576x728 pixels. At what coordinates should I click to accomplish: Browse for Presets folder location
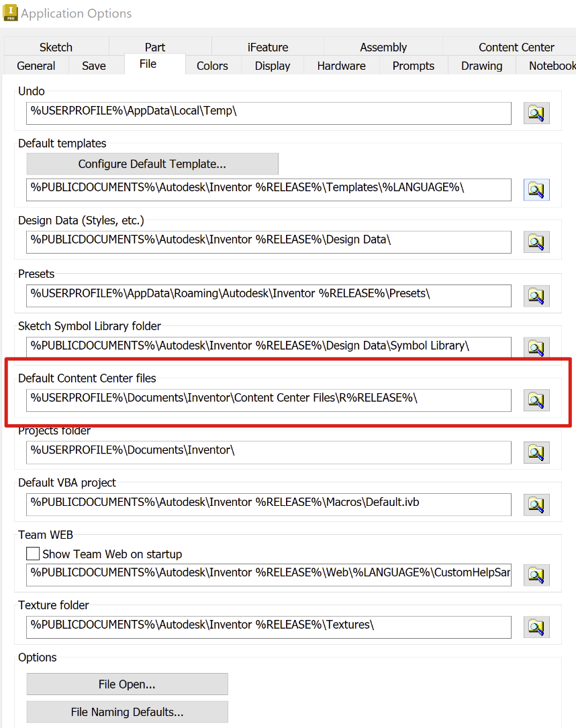pos(536,295)
